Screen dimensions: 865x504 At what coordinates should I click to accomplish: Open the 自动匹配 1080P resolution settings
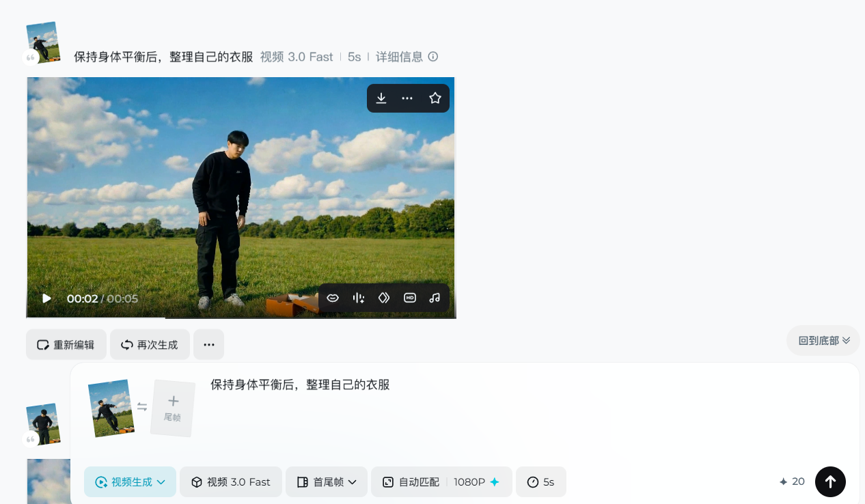click(441, 482)
